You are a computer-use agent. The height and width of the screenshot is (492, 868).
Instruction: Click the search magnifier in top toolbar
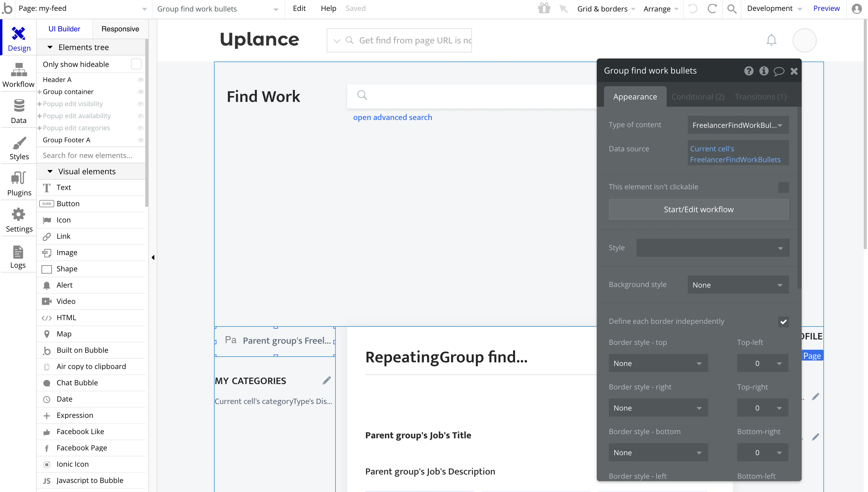click(x=731, y=9)
